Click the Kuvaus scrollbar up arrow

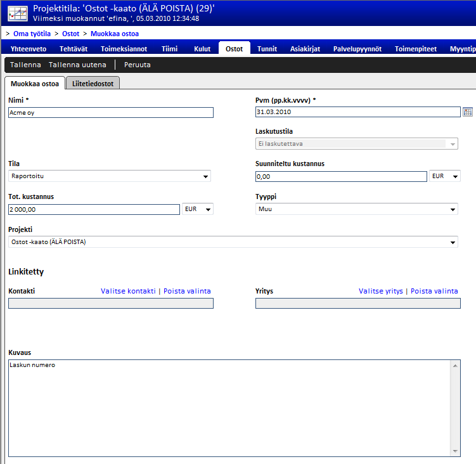[x=455, y=366]
